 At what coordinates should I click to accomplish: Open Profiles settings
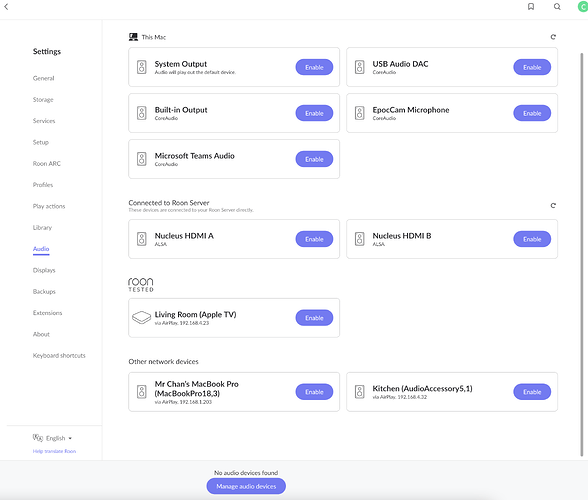[x=43, y=185]
